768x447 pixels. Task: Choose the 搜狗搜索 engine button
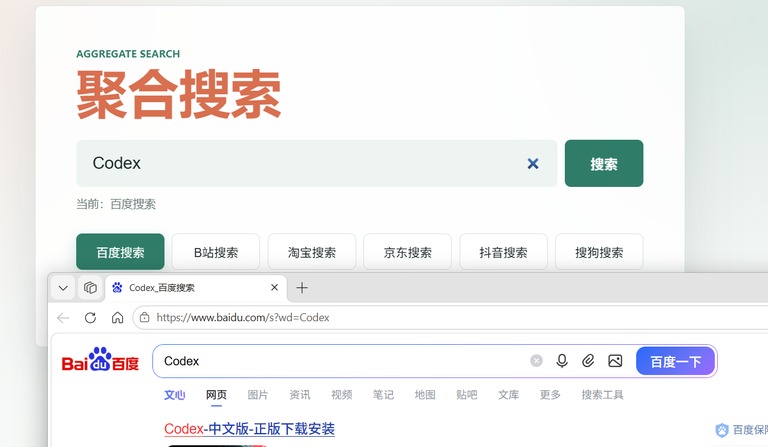(x=599, y=252)
